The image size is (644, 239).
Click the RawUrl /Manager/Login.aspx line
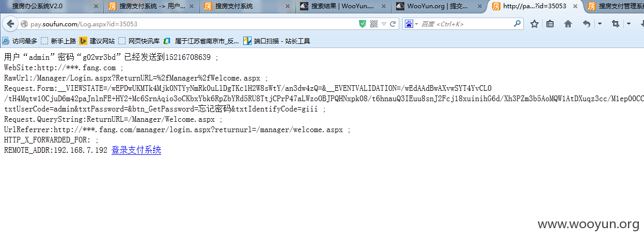point(136,78)
